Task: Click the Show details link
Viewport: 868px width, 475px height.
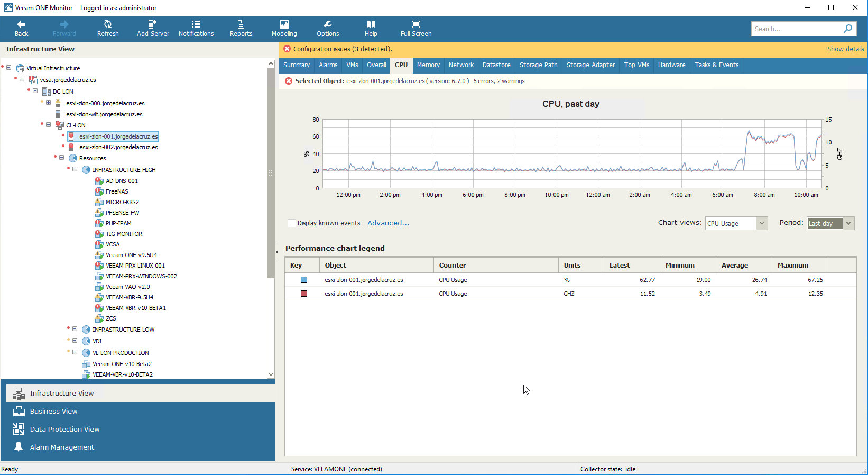Action: (x=845, y=49)
